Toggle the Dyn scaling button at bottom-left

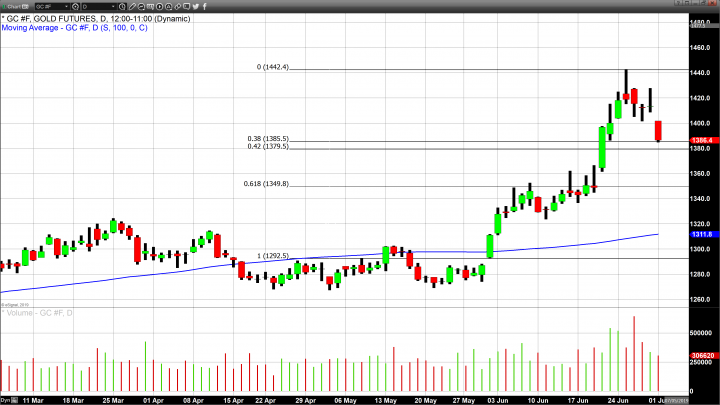click(x=6, y=400)
